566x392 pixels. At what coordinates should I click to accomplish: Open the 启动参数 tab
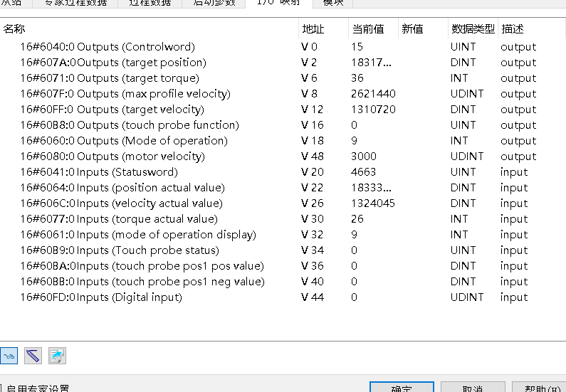point(214,3)
